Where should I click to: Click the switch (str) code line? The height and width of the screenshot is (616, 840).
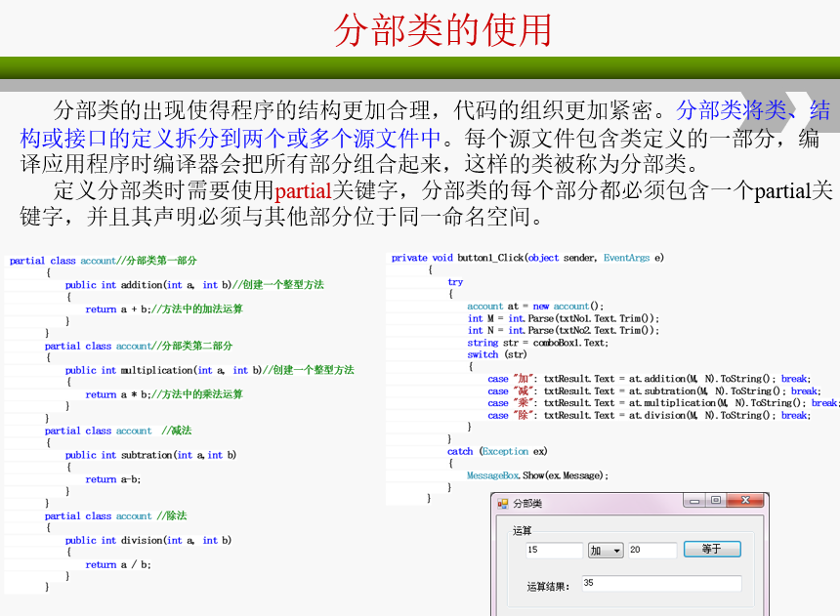496,354
